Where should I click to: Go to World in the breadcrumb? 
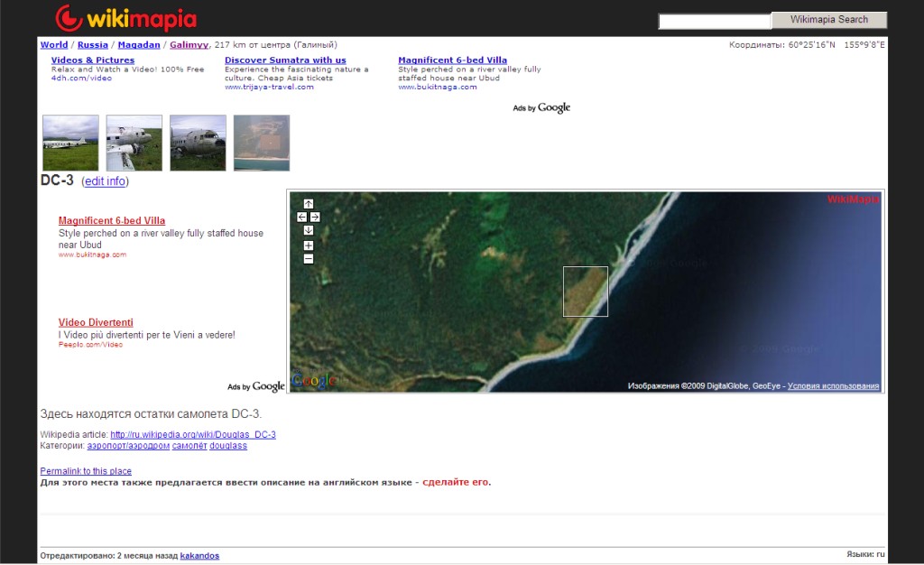[x=54, y=44]
